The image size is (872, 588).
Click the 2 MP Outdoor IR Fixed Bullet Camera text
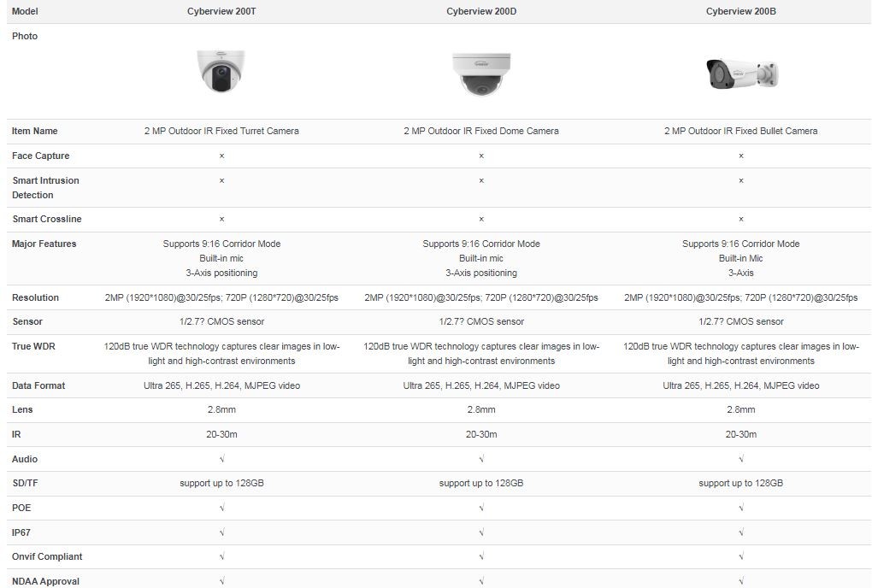[741, 131]
